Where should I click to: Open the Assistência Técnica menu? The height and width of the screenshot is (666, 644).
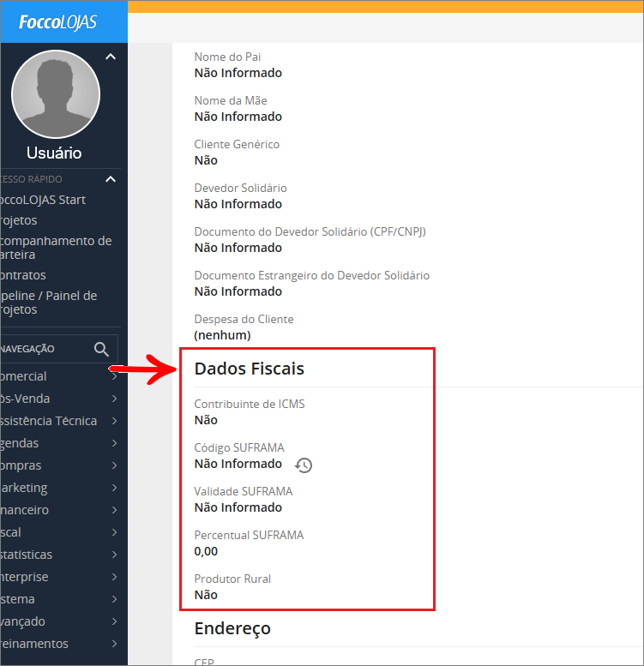click(49, 421)
